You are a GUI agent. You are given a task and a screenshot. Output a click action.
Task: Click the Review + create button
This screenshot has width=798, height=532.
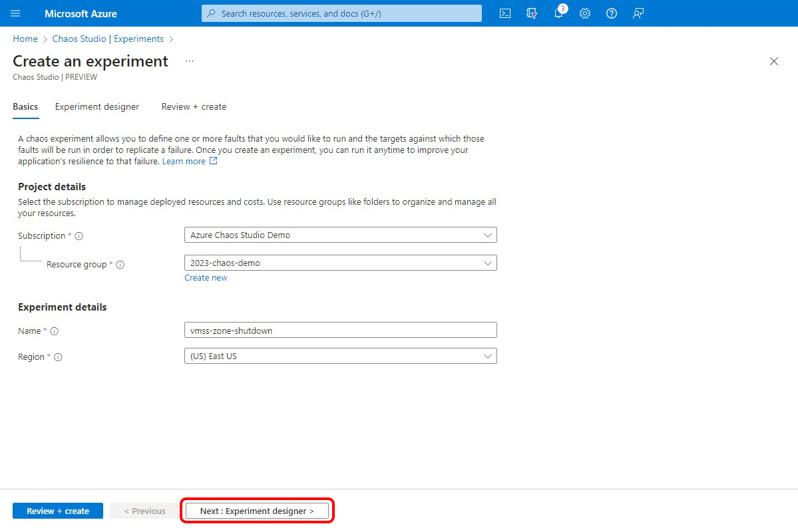click(x=58, y=511)
